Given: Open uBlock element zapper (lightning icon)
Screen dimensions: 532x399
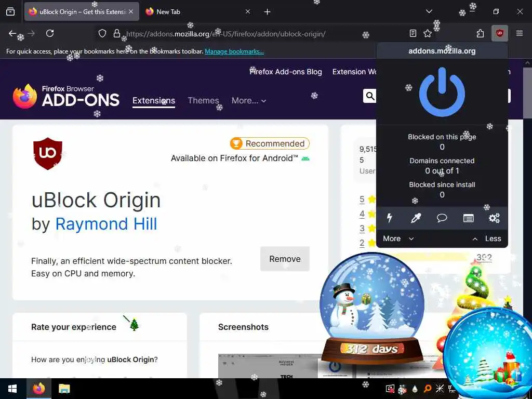Looking at the screenshot, I should [390, 218].
